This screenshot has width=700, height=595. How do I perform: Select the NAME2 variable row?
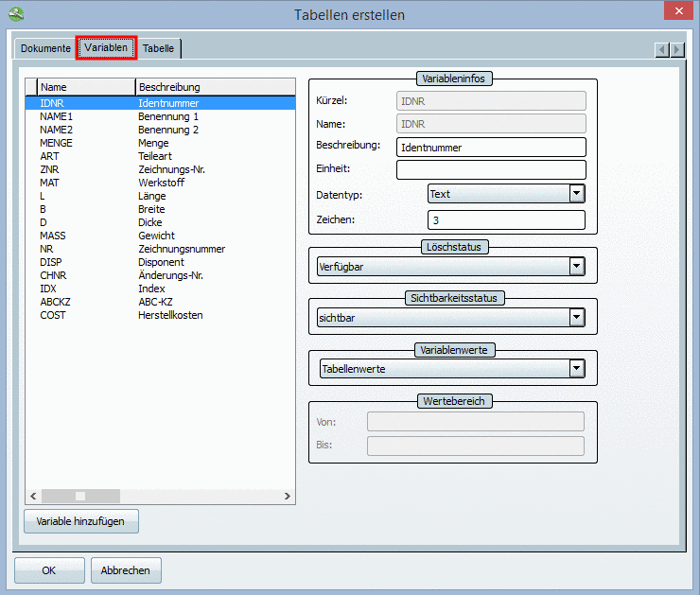pos(160,130)
